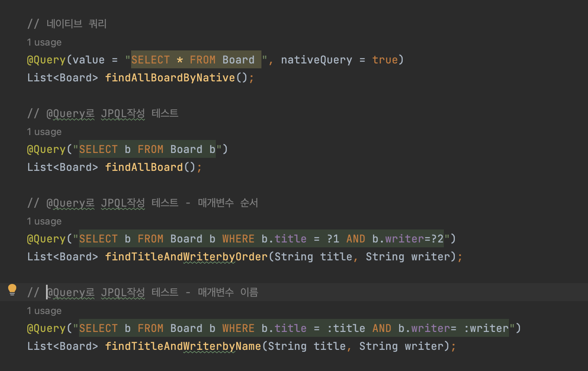This screenshot has width=588, height=371.
Task: Click 'String writer' parameter in findTitleAndWriterbyOrder
Action: click(408, 257)
